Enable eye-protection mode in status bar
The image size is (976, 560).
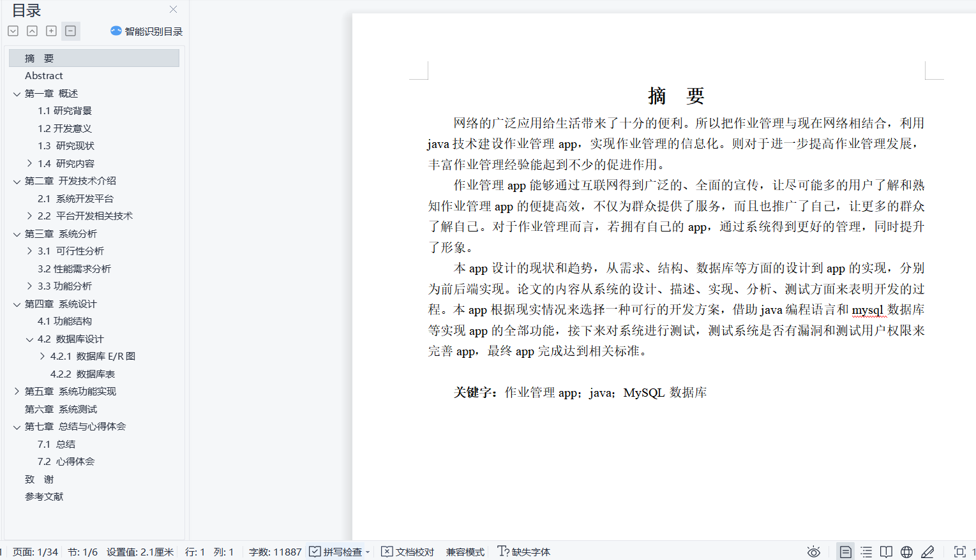click(x=813, y=551)
